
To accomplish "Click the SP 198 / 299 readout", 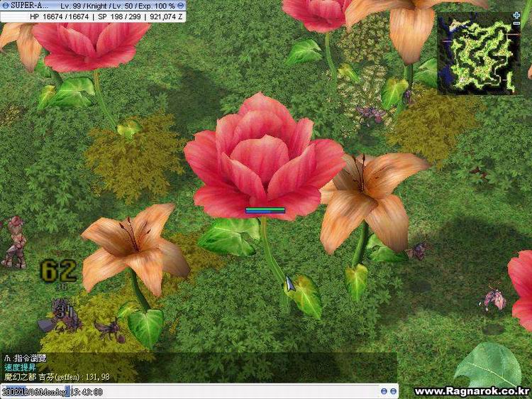I will [x=119, y=16].
